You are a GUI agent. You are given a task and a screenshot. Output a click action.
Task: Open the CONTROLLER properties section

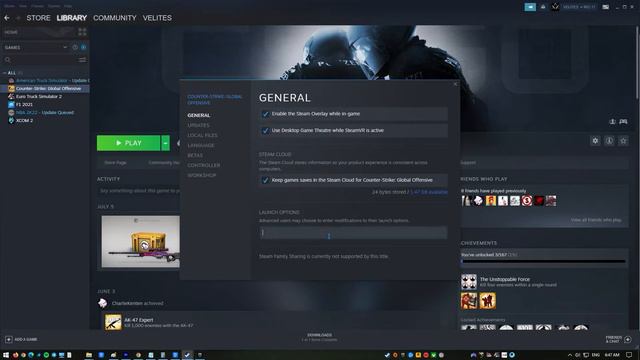point(204,165)
